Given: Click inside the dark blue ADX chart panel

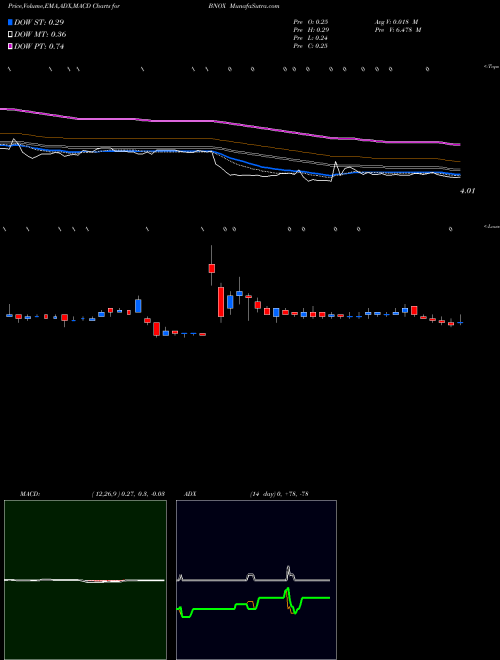Looking at the screenshot, I should point(256,580).
